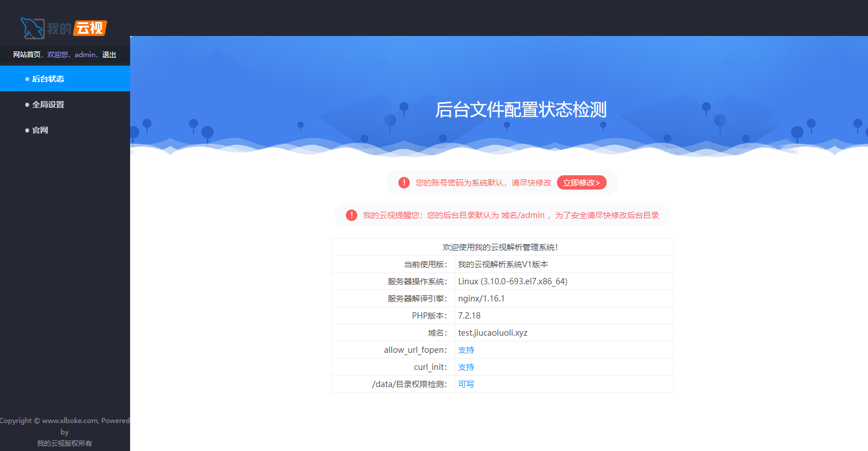Click the 我的云视 dolphin logo

point(64,28)
